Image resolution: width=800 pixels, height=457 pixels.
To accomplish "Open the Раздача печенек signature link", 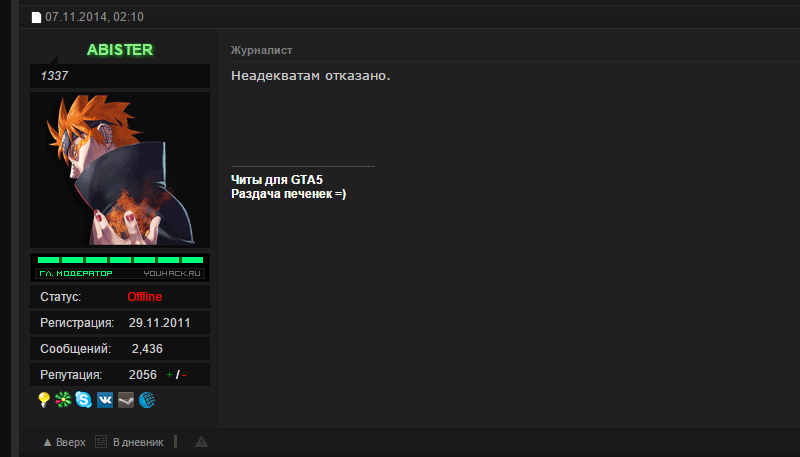I will point(288,194).
